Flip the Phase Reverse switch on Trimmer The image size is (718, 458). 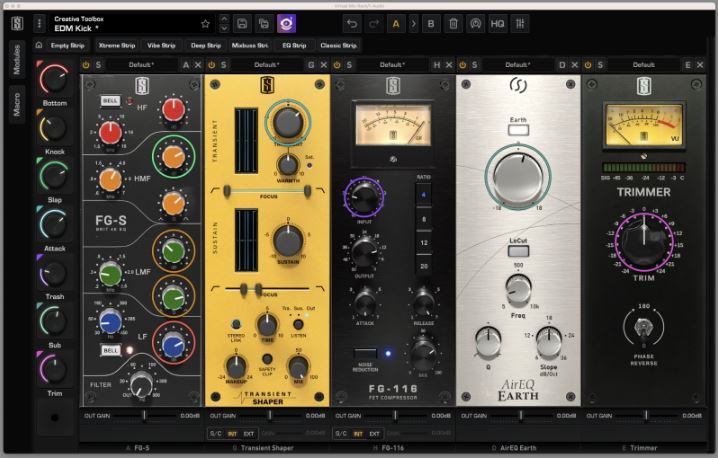pos(643,329)
